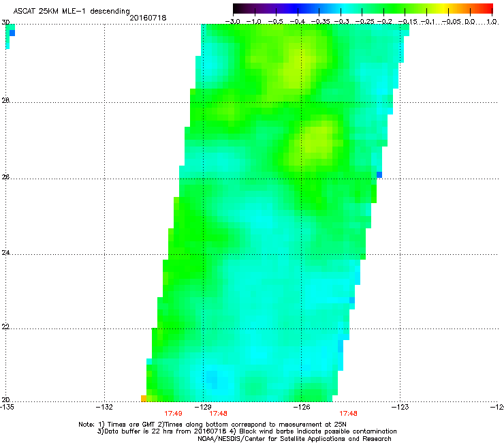Click the -1.0 colorbar label

coord(255,22)
